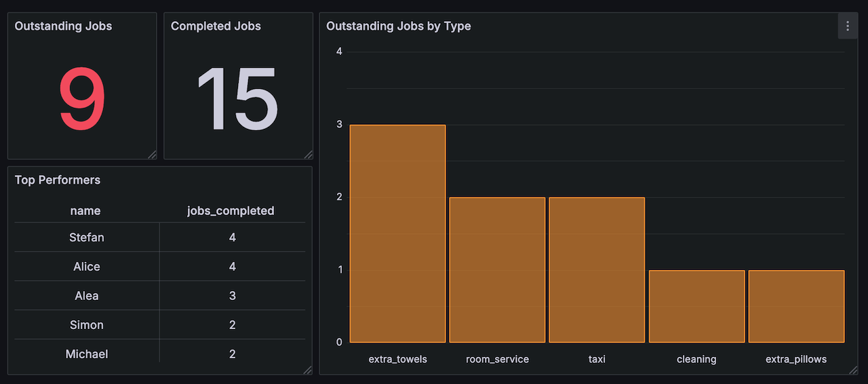Click the extra_towels bar in the chart

[x=397, y=234]
